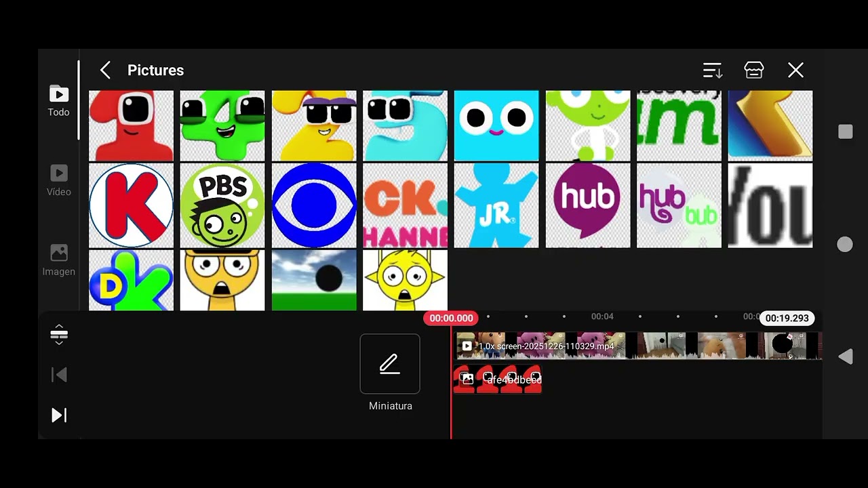Select the green round-headed character standing picture

(x=588, y=125)
